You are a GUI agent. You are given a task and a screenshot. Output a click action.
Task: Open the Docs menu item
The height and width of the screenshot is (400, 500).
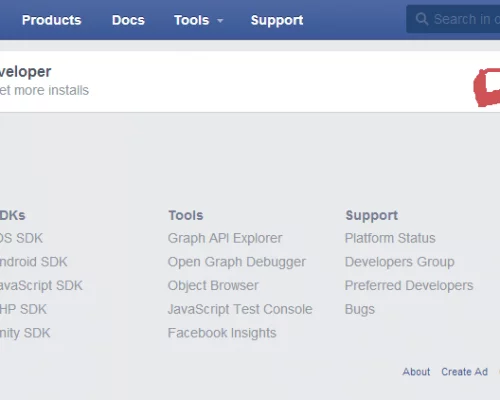point(128,20)
